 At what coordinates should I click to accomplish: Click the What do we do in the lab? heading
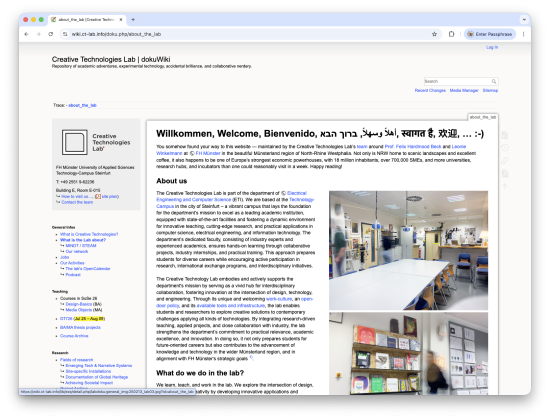click(200, 373)
